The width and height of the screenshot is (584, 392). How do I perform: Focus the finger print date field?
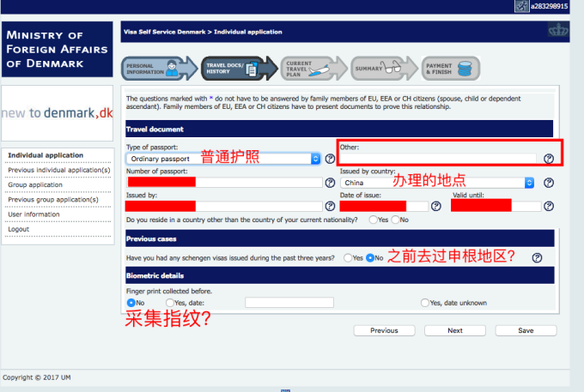coord(289,303)
